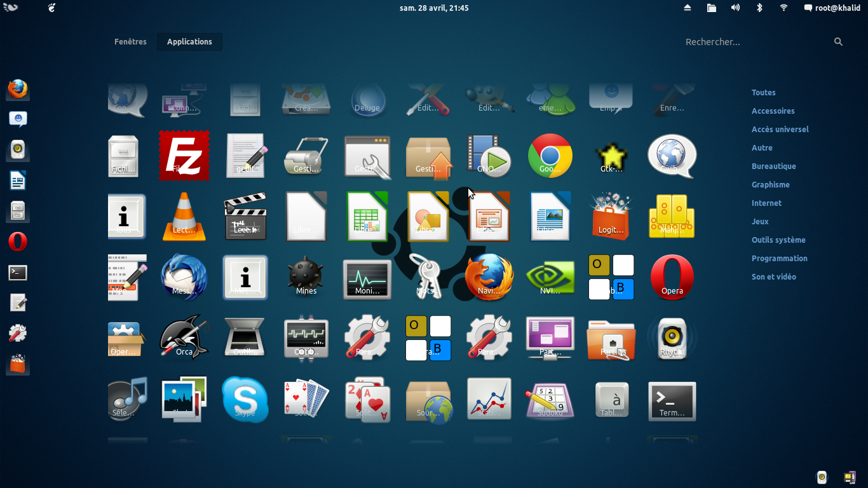Launch the Gtk star icon application

611,157
